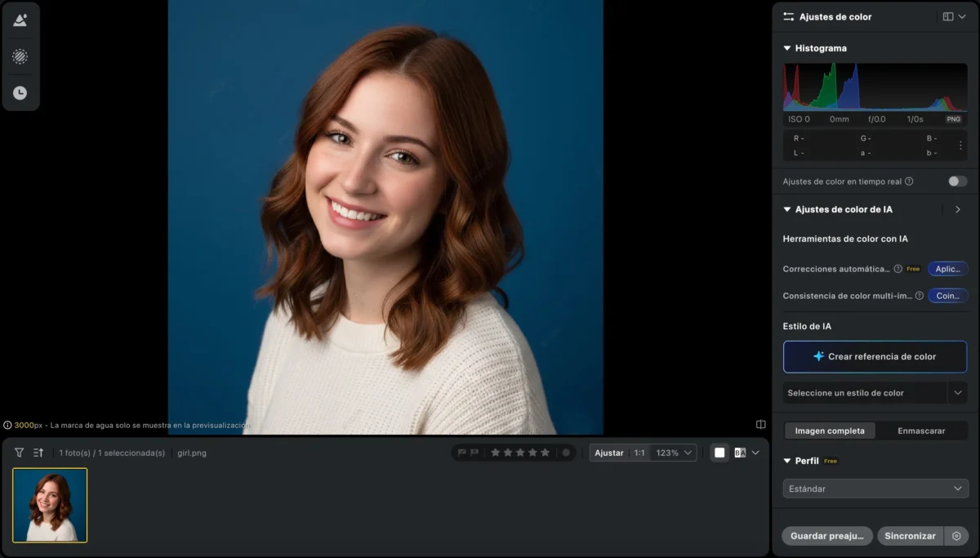Enable the single view white square mode
This screenshot has height=558, width=980.
pyautogui.click(x=719, y=453)
